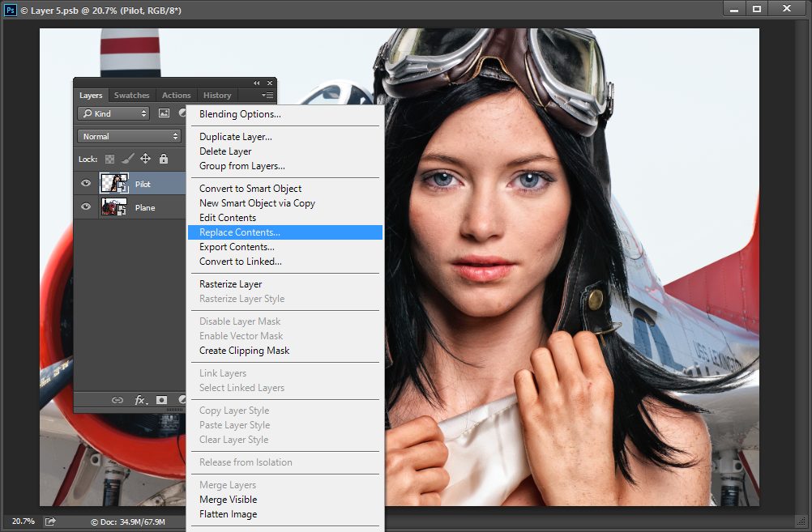
Task: Toggle the lock all padlock icon
Action: (164, 159)
